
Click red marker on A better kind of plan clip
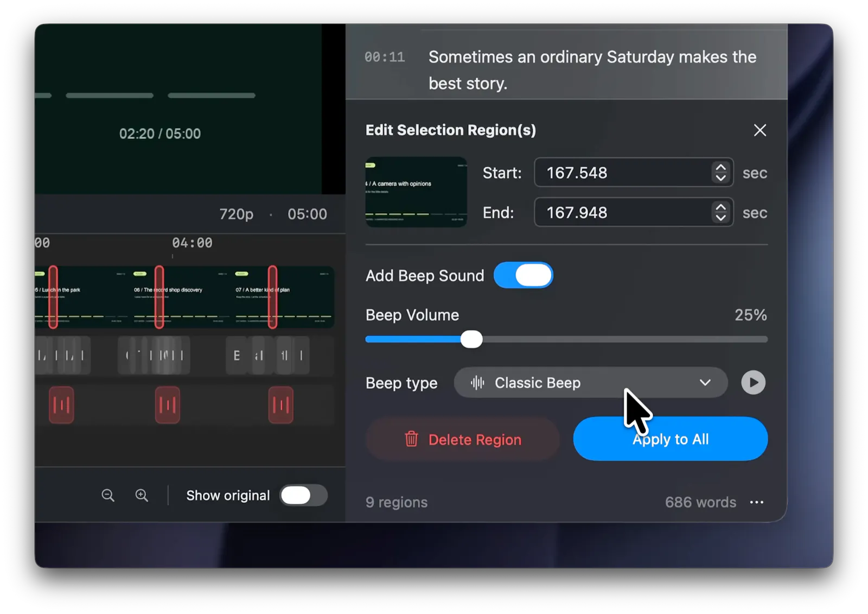pyautogui.click(x=272, y=297)
